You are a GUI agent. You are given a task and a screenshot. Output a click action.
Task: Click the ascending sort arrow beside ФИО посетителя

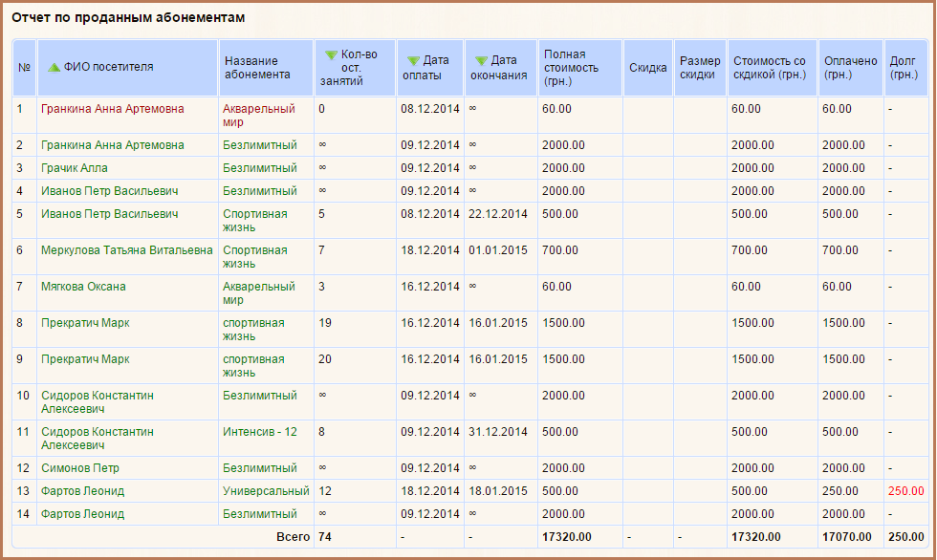click(54, 67)
